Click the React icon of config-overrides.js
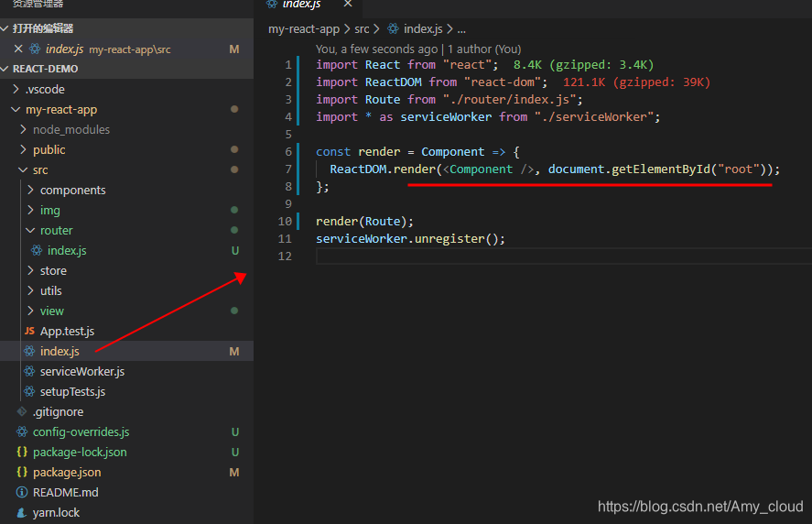The image size is (812, 524). coord(22,431)
